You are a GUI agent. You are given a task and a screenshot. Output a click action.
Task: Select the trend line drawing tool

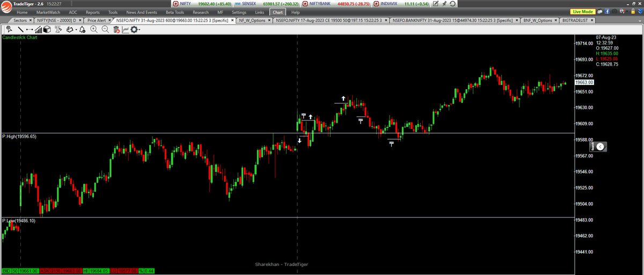[20, 30]
